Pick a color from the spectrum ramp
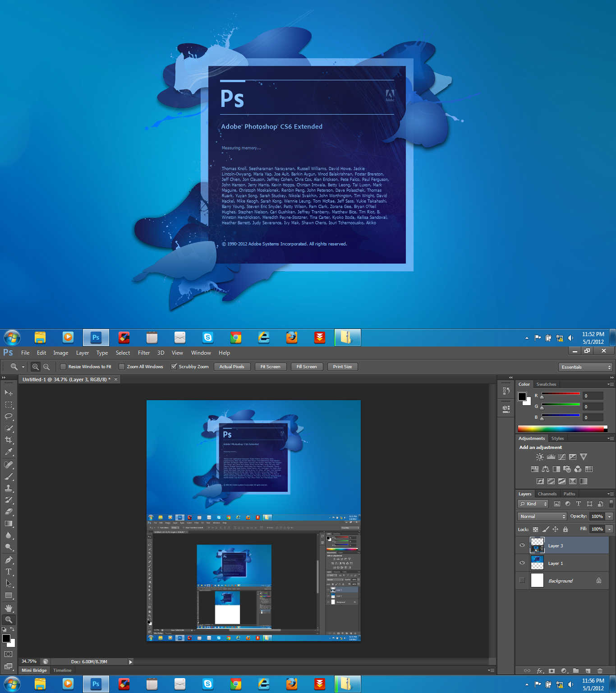 tap(559, 429)
